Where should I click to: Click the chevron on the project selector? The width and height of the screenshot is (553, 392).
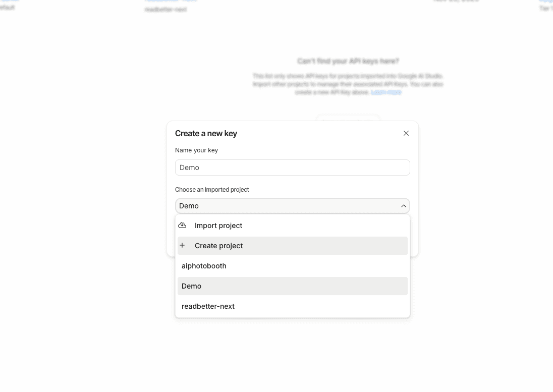[404, 206]
